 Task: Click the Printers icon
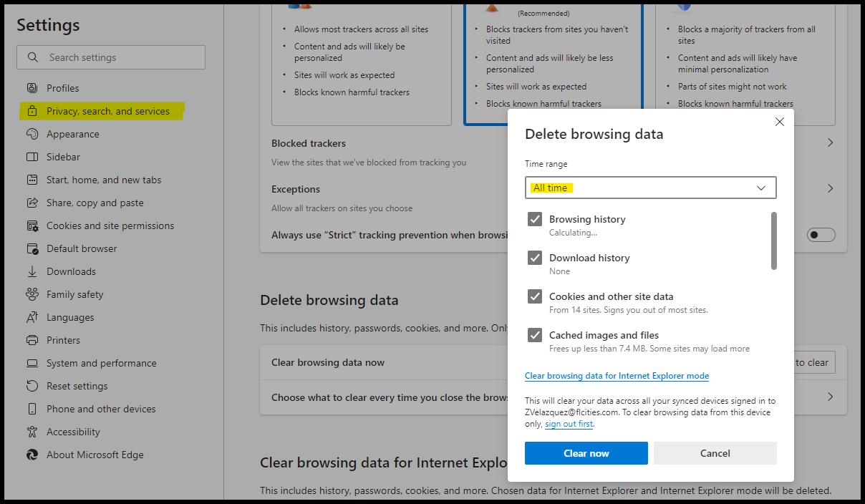coord(32,340)
